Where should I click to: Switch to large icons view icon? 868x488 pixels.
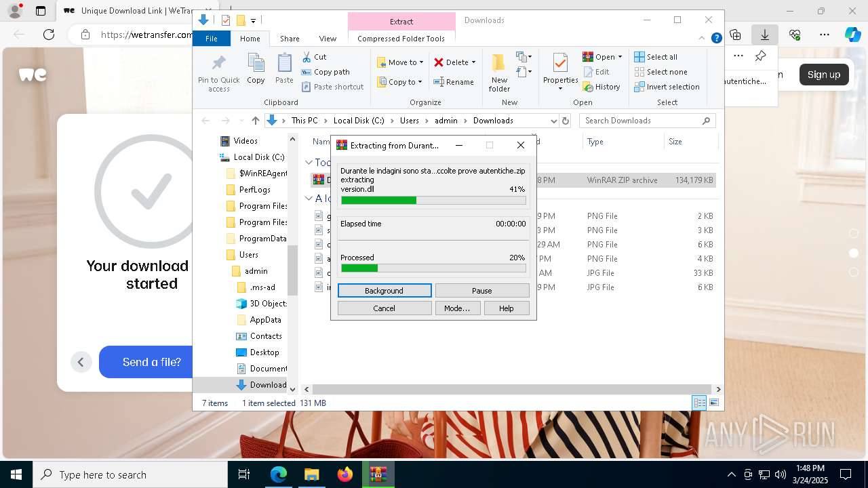[x=713, y=403]
